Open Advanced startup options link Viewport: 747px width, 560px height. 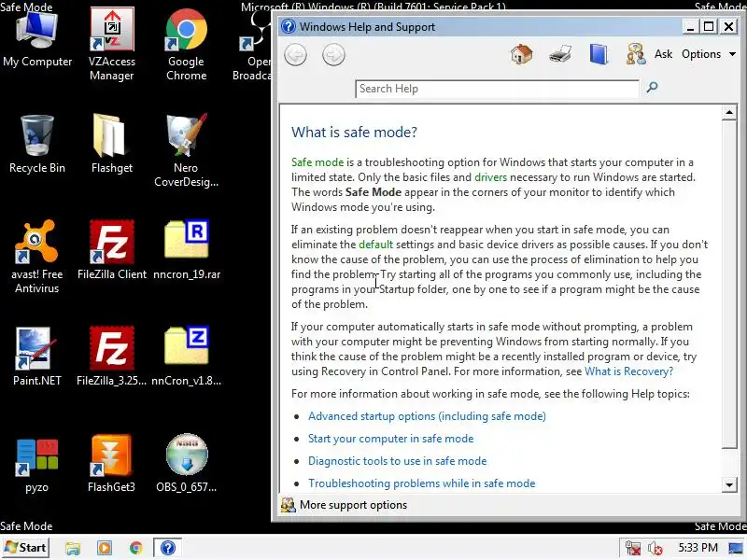click(x=427, y=416)
